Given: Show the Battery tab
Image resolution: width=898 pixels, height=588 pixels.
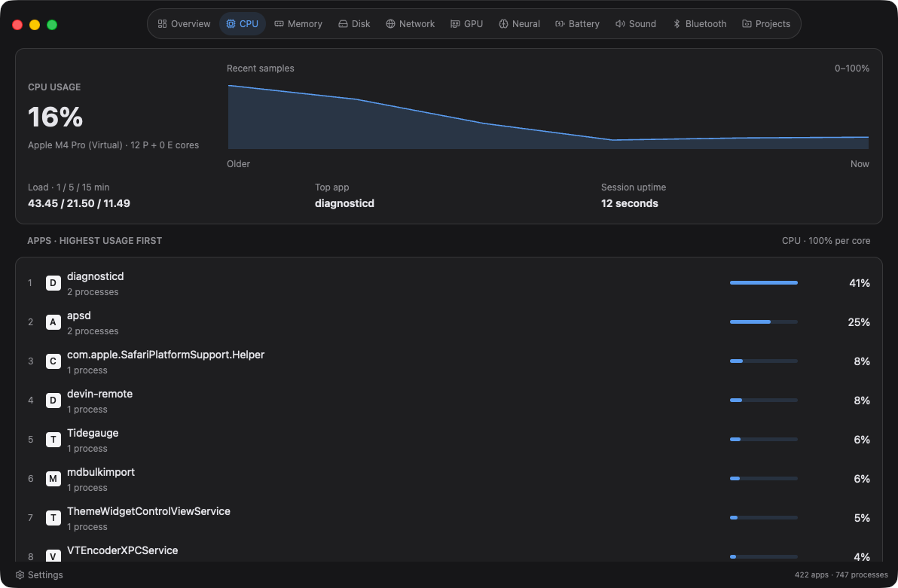Looking at the screenshot, I should [577, 24].
